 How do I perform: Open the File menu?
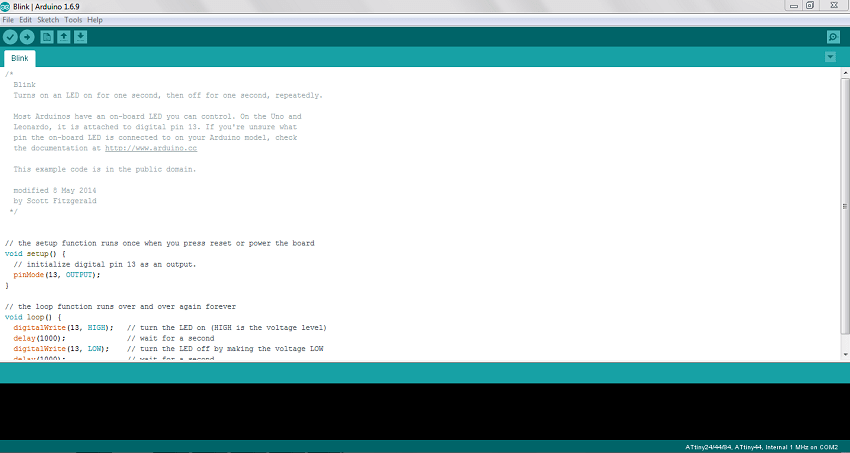coord(8,20)
